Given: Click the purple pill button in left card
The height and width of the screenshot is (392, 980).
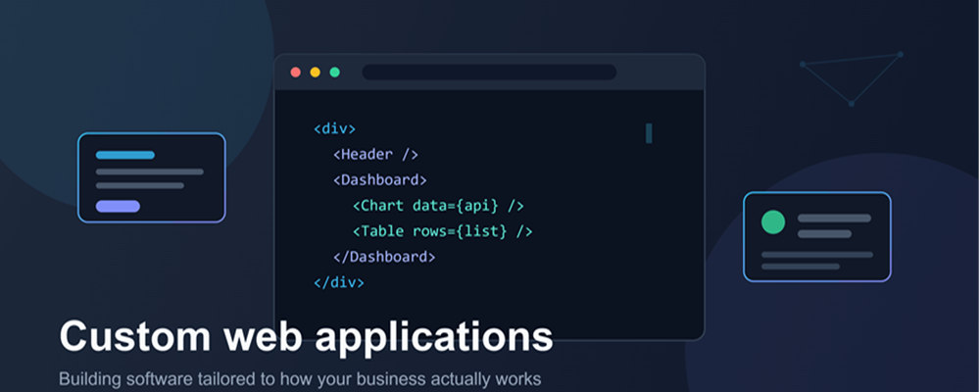Looking at the screenshot, I should coord(118,207).
